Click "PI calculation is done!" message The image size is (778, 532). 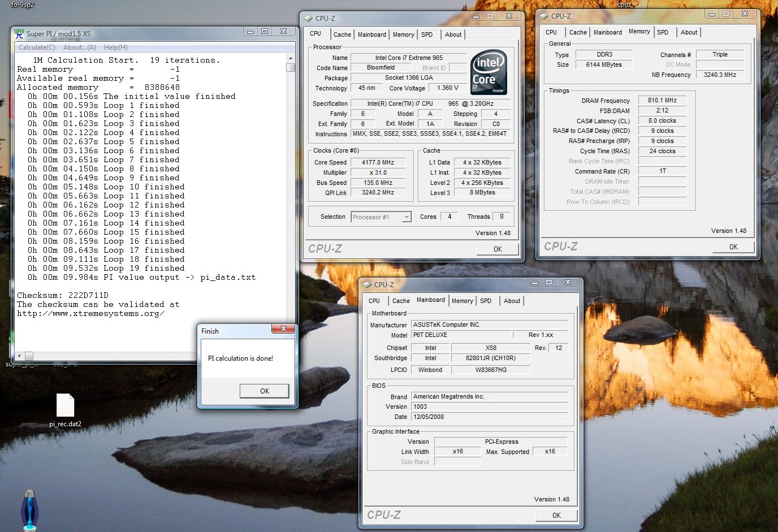240,358
